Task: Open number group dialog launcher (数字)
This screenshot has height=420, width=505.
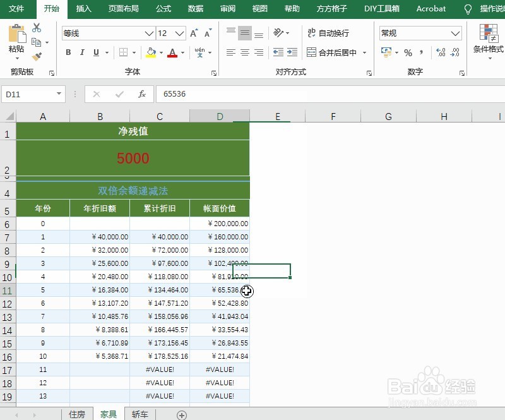Action: 462,73
